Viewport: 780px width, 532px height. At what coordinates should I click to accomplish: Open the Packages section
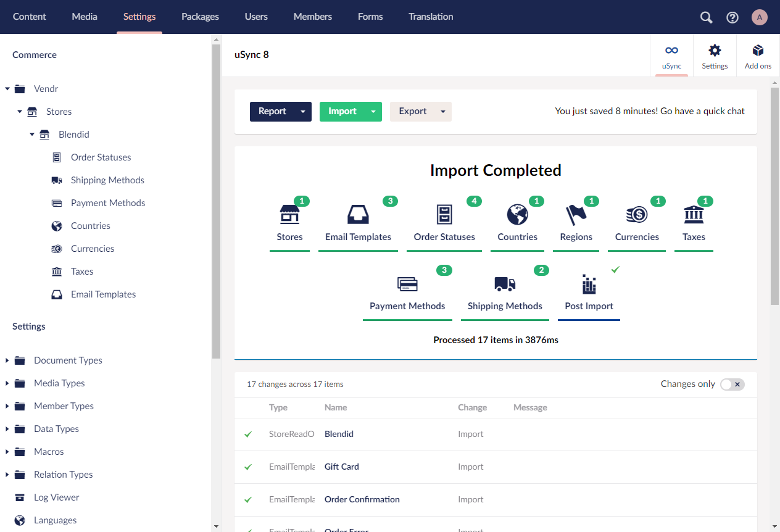click(x=200, y=17)
